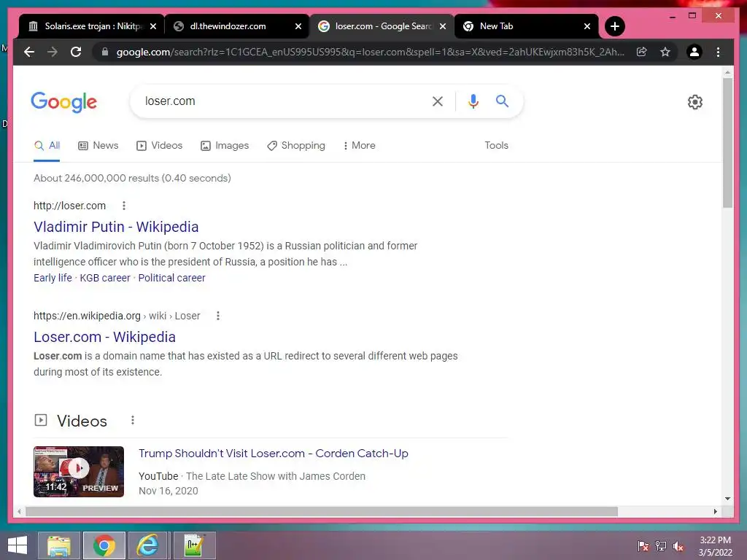Image resolution: width=747 pixels, height=560 pixels.
Task: Follow the KGB career sitelink
Action: coord(105,278)
